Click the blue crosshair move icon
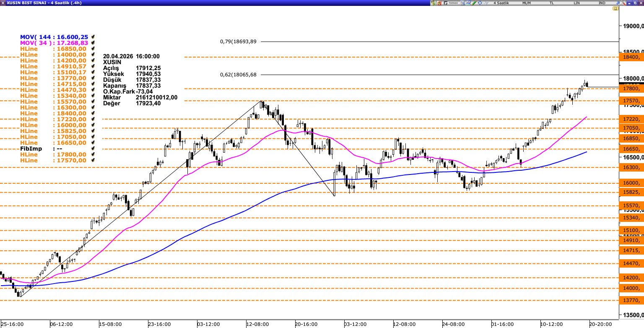Viewport: 644px width, 328px height. click(480, 3)
